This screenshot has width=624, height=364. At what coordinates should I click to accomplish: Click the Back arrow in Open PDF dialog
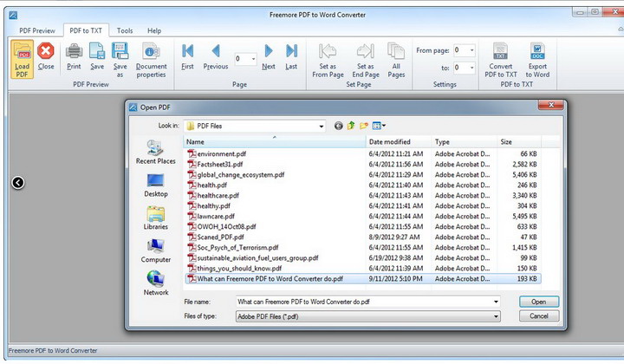point(338,127)
